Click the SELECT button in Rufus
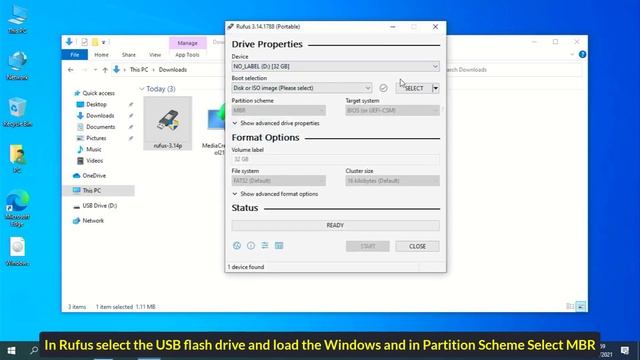Viewport: 640px width, 360px height. pos(414,88)
